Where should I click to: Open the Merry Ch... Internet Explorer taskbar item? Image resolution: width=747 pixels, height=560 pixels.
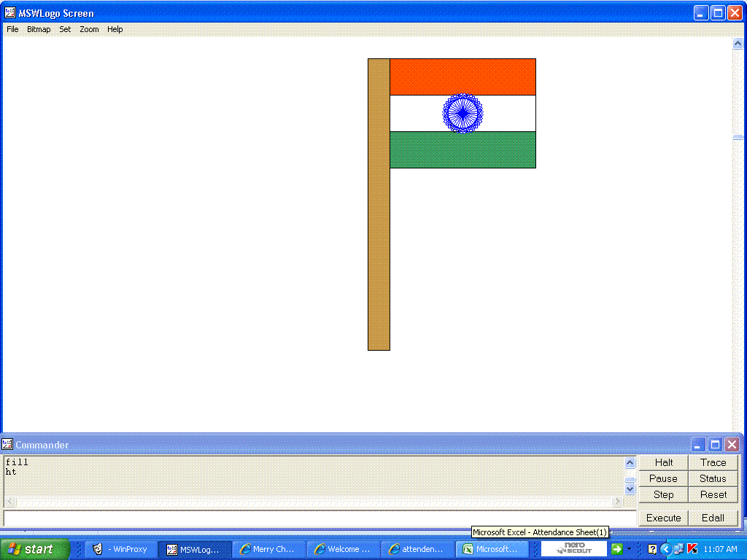click(268, 549)
